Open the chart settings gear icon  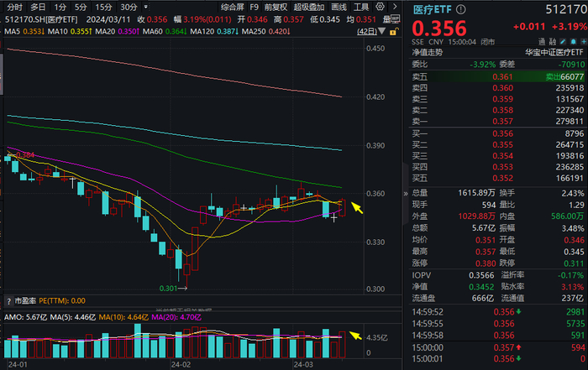pos(380,7)
